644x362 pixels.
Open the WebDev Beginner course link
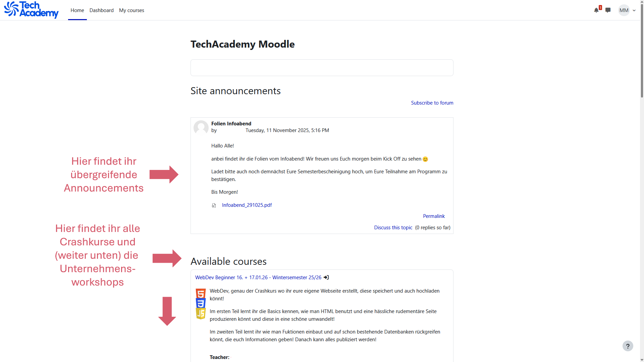point(258,278)
